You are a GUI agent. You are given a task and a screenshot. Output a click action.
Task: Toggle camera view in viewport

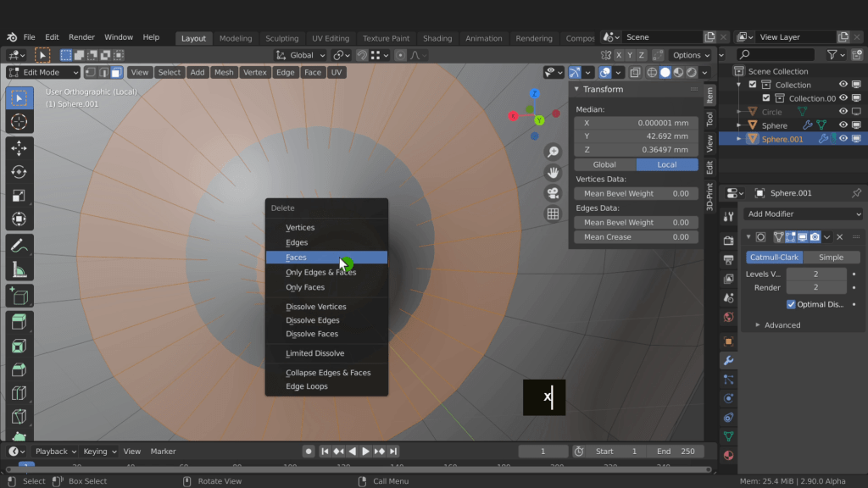pyautogui.click(x=553, y=193)
